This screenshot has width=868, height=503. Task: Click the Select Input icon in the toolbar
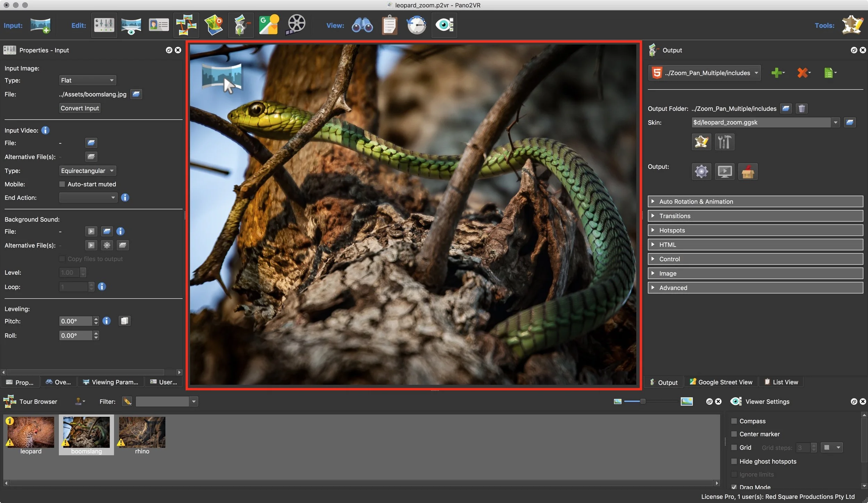(40, 25)
